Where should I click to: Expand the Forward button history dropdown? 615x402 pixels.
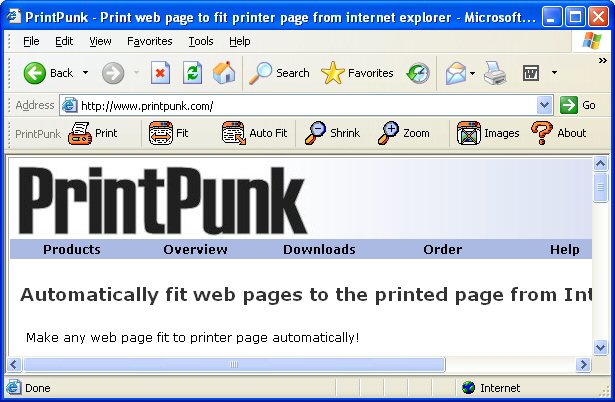pos(136,73)
